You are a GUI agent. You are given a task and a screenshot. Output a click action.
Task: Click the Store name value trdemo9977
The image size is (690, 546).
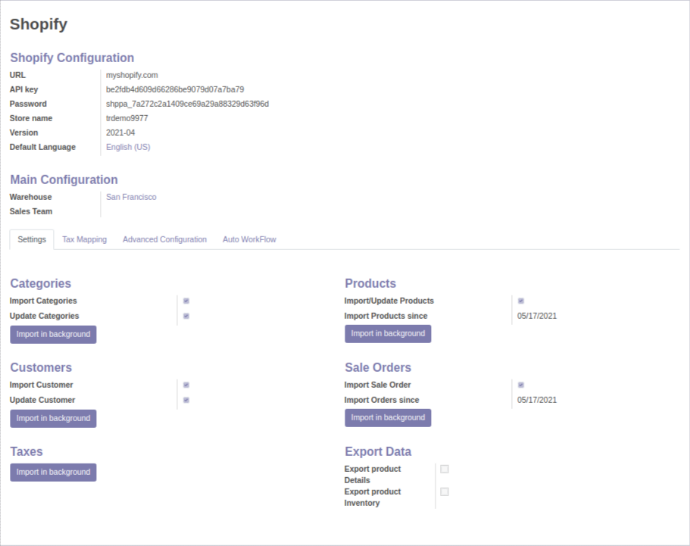127,118
